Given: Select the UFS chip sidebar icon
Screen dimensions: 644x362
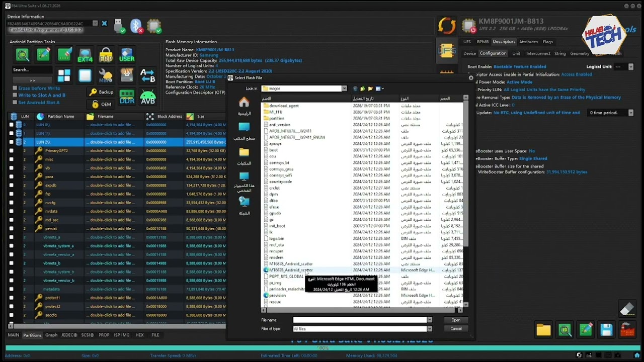Looking at the screenshot, I should [446, 51].
